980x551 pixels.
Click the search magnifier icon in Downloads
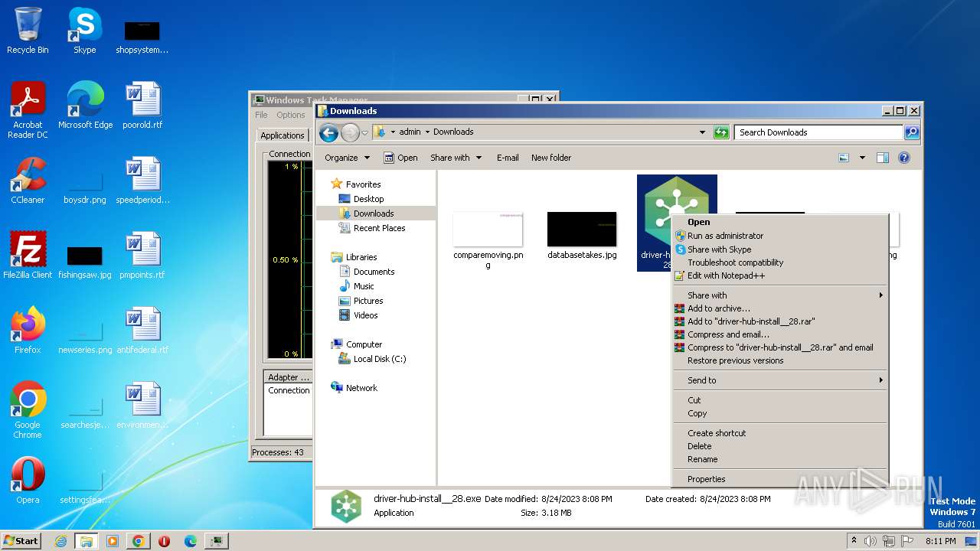[x=912, y=132]
